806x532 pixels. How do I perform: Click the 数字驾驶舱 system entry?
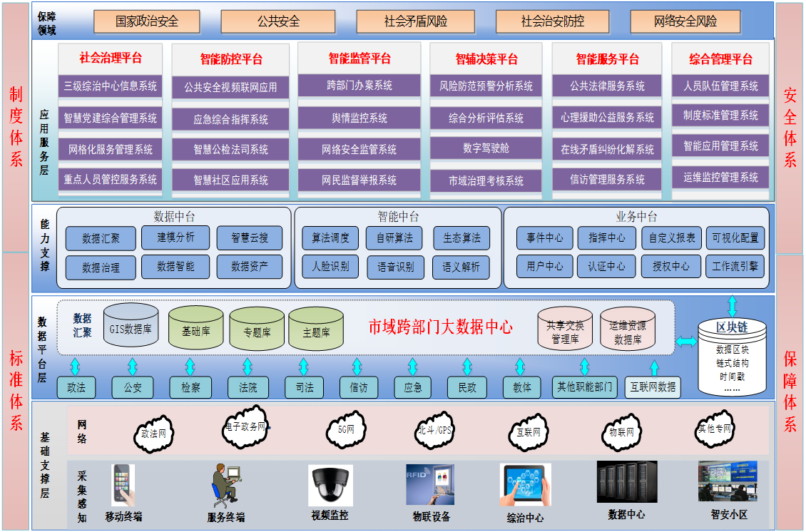[x=486, y=148]
